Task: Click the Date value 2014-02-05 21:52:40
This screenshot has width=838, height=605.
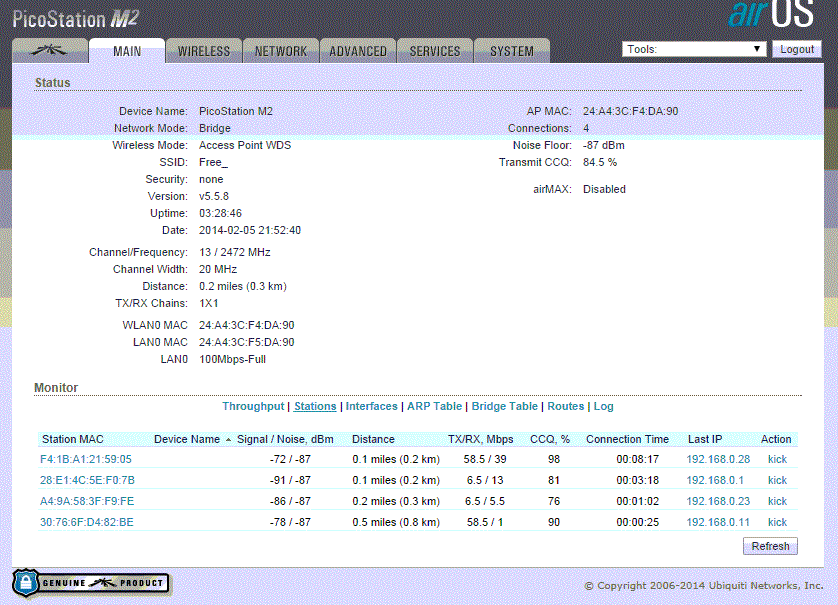Action: (x=250, y=230)
